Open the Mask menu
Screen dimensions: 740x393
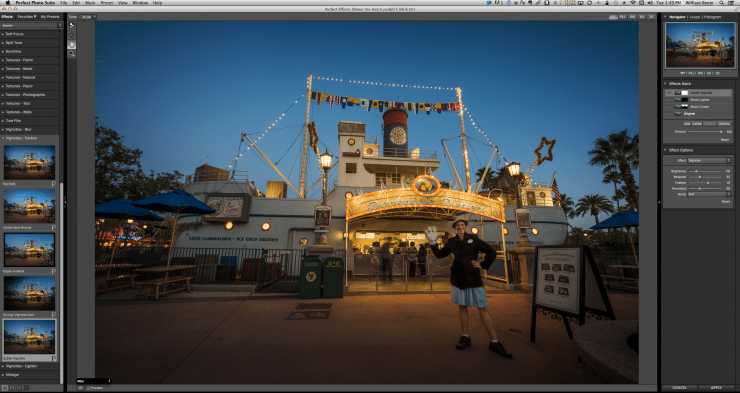tap(90, 3)
